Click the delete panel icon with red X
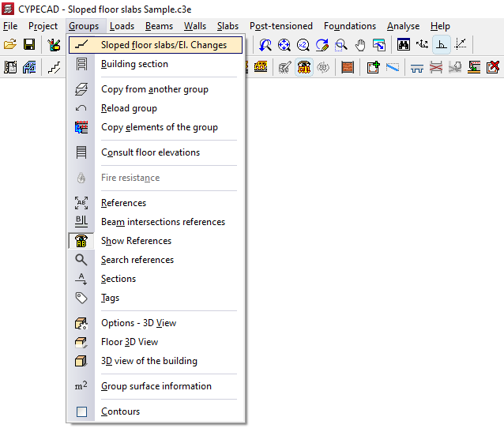Viewport: 504px width, 447px height. 493,67
